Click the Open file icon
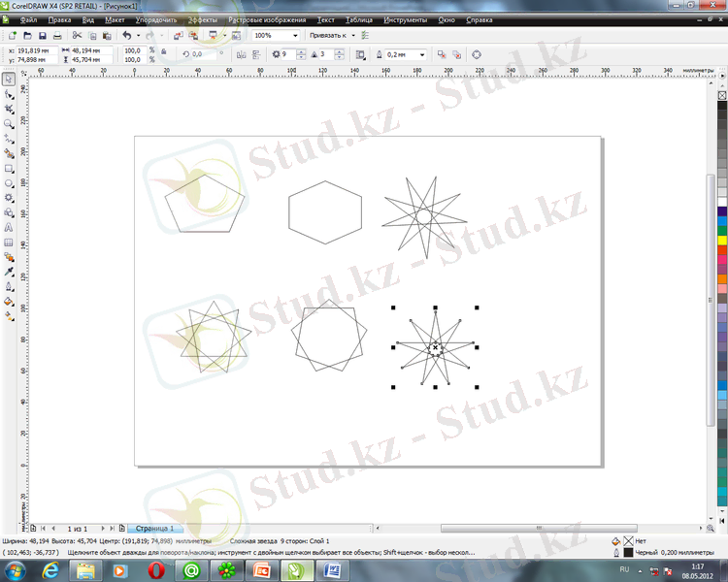Image resolution: width=728 pixels, height=582 pixels. pos(27,35)
